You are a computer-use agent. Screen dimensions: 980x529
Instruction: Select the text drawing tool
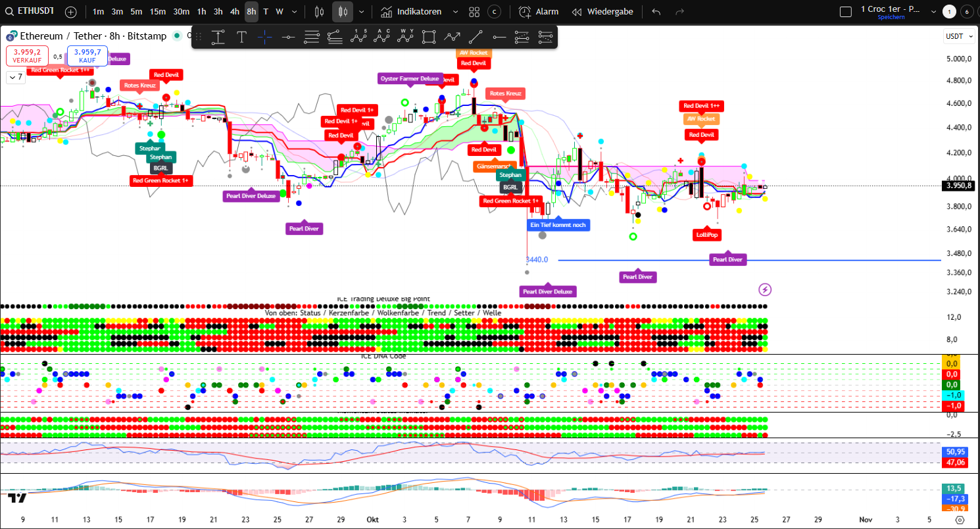coord(241,37)
